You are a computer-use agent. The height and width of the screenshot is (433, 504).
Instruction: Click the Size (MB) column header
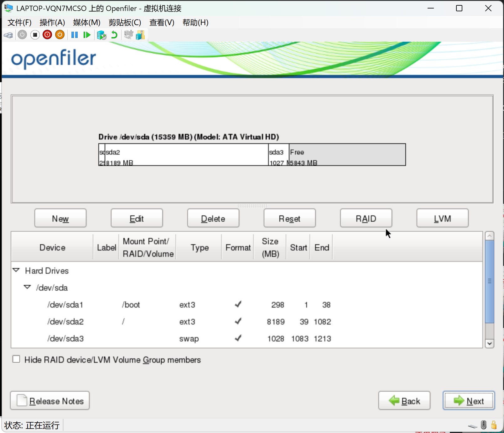click(270, 247)
